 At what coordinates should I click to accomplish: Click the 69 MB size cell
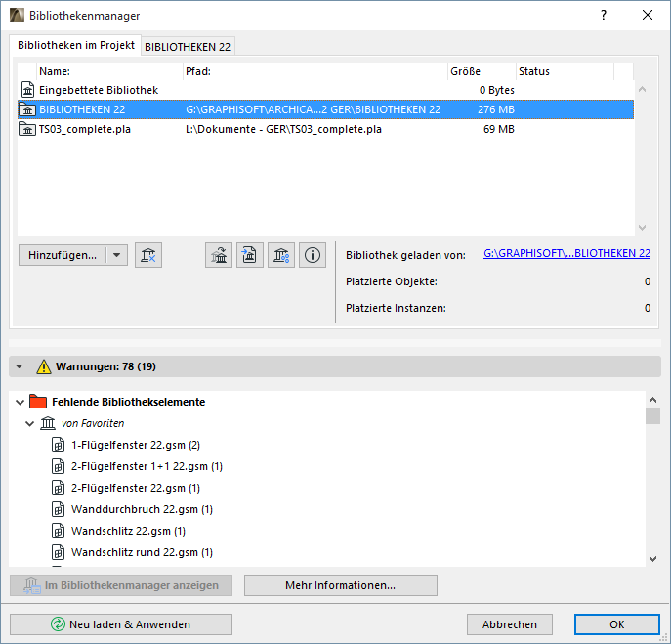click(x=498, y=129)
